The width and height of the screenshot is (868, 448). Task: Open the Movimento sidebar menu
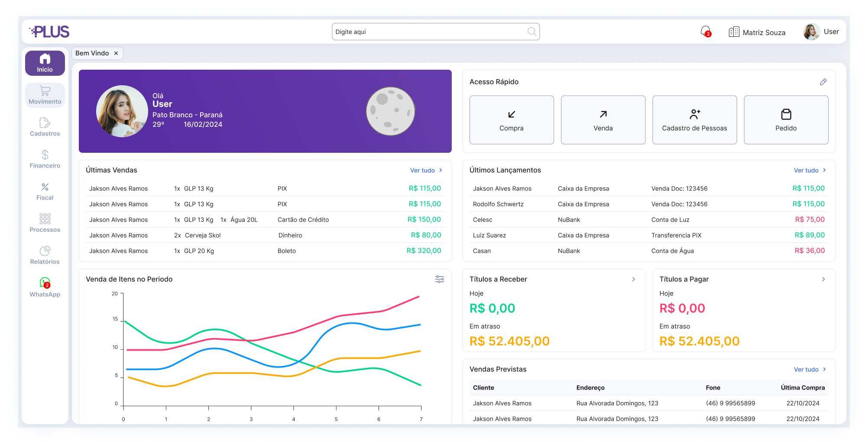tap(45, 95)
